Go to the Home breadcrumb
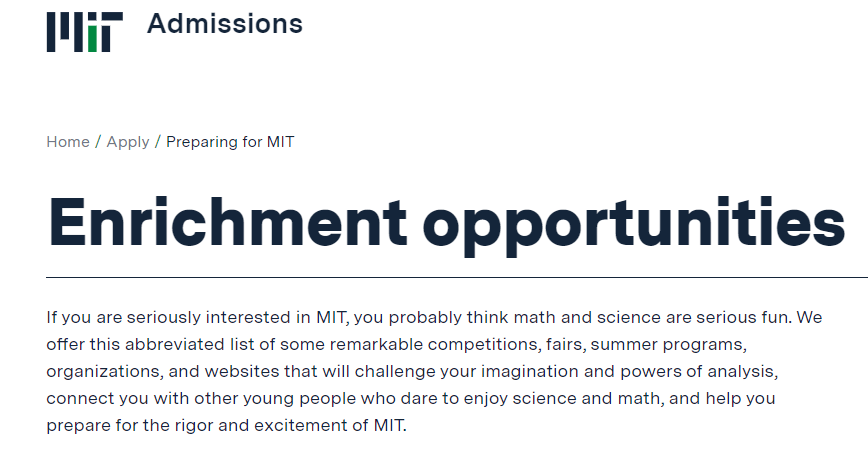 [68, 142]
